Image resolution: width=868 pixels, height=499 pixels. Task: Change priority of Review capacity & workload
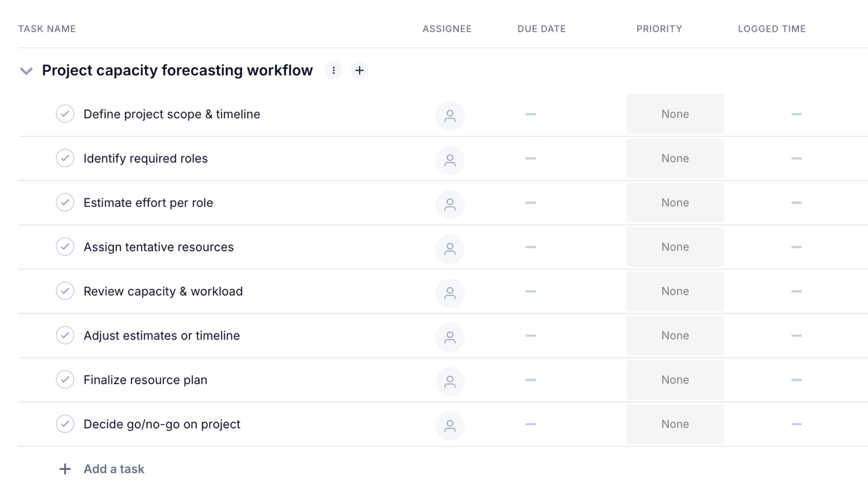674,292
